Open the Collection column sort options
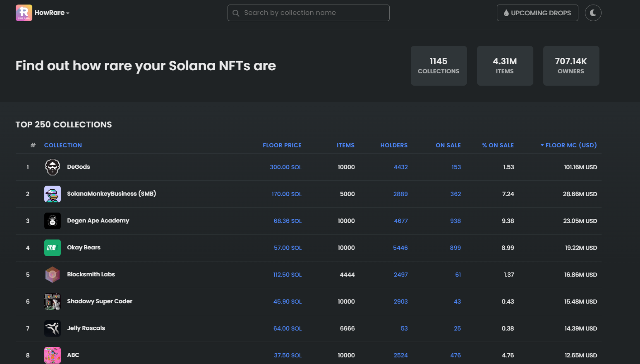 [x=63, y=145]
